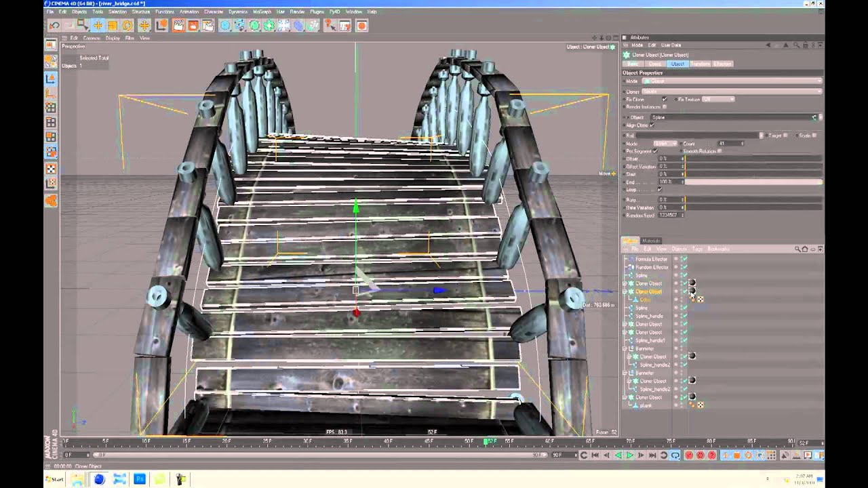Click the red Record Keyframe button
Viewport: 868px width, 488px height.
pos(690,455)
